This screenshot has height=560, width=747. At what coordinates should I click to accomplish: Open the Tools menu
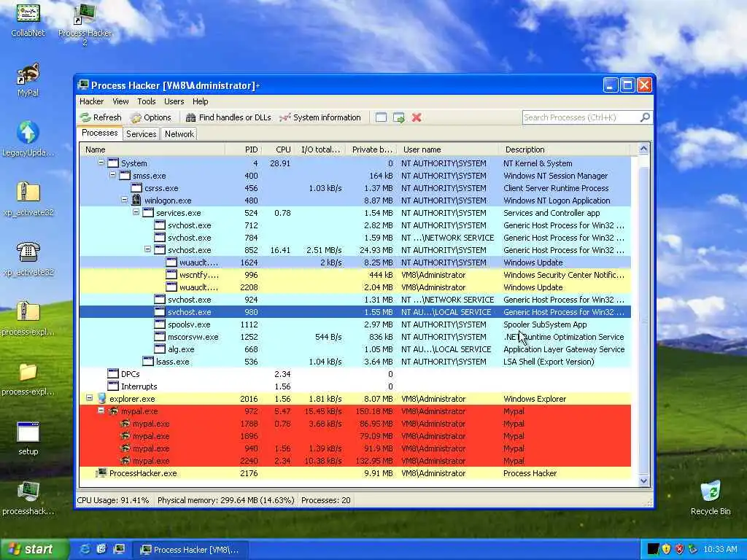(x=146, y=101)
